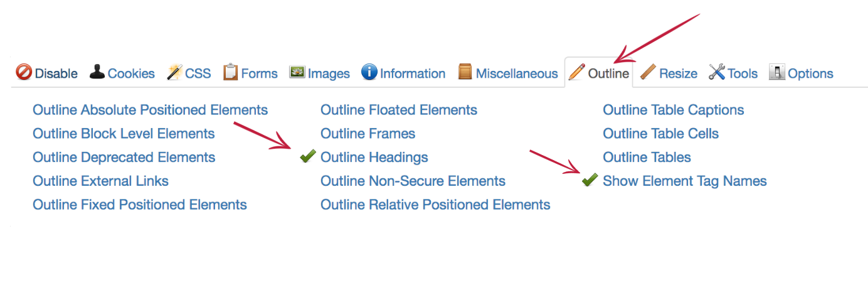Activate Outline Deprecated Elements
Screen dimensions: 868x295
pyautogui.click(x=124, y=157)
